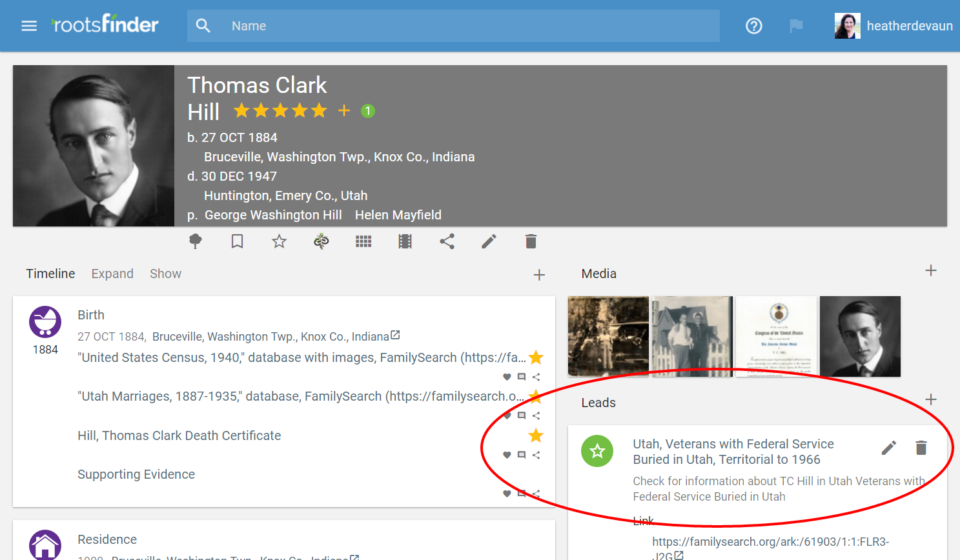The image size is (960, 560).
Task: Toggle star on Death Certificate source
Action: click(x=535, y=435)
